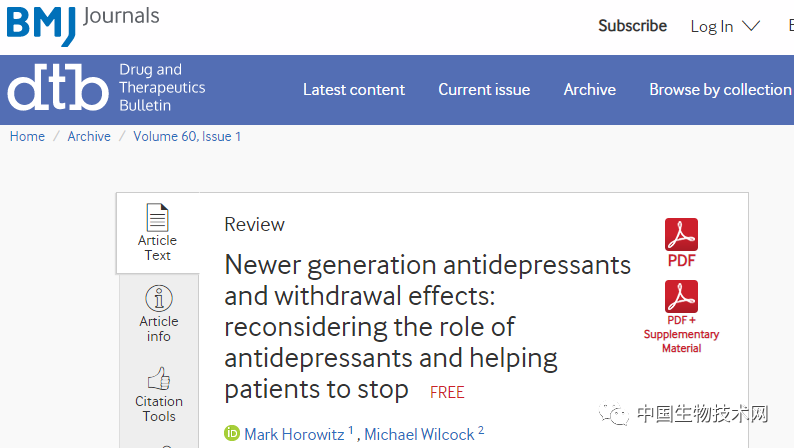Viewport: 794px width, 448px height.
Task: Open the Citation Tools thumbs-up icon
Action: tap(159, 378)
